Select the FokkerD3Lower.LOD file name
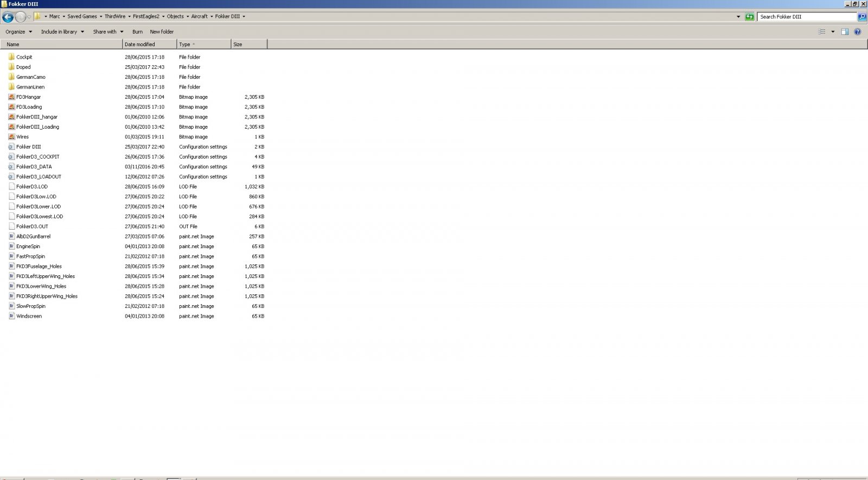Screen dimensions: 868x480 click(39, 206)
